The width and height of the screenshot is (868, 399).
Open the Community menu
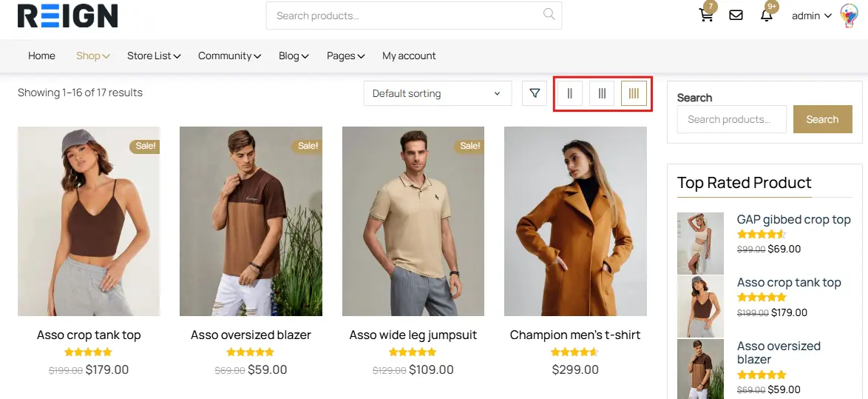229,56
